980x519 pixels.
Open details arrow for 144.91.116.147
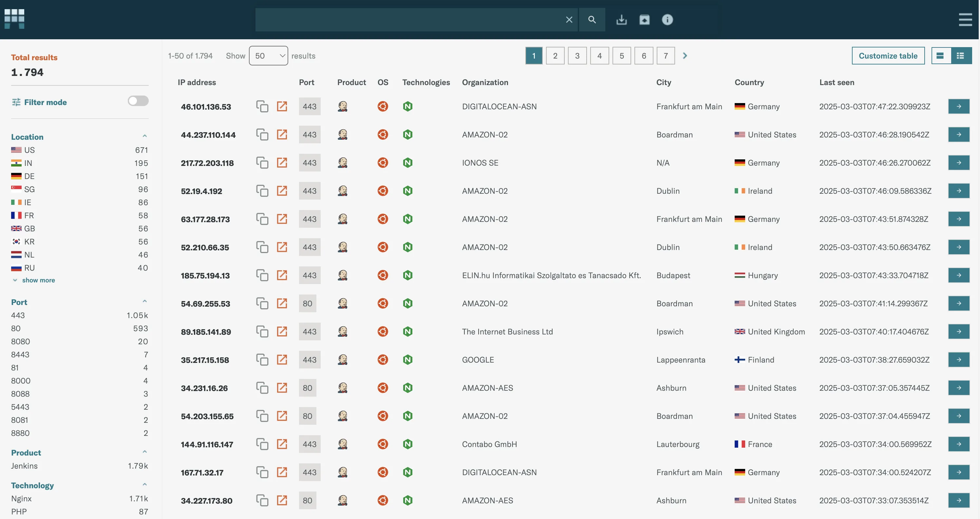coord(959,444)
